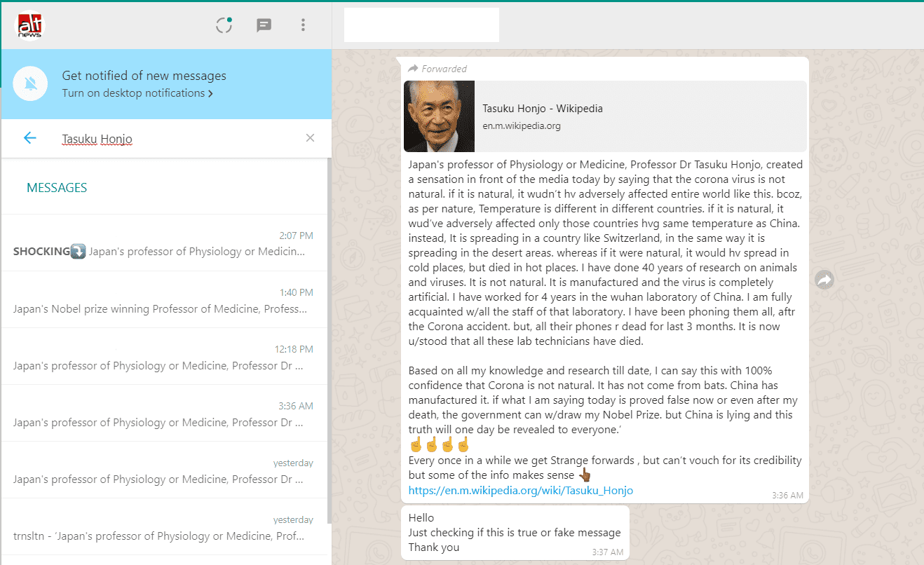Image resolution: width=924 pixels, height=565 pixels.
Task: Click the Forwarded label on the message
Action: pos(437,69)
